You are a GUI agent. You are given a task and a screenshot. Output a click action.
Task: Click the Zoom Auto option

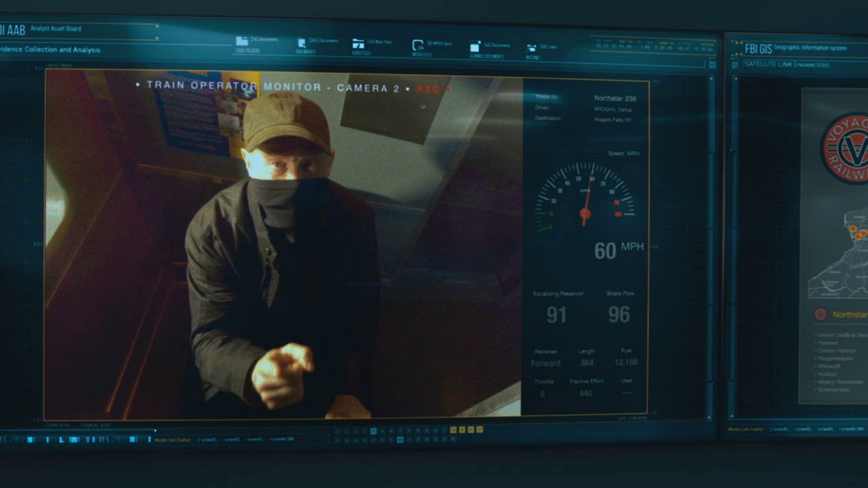click(59, 425)
